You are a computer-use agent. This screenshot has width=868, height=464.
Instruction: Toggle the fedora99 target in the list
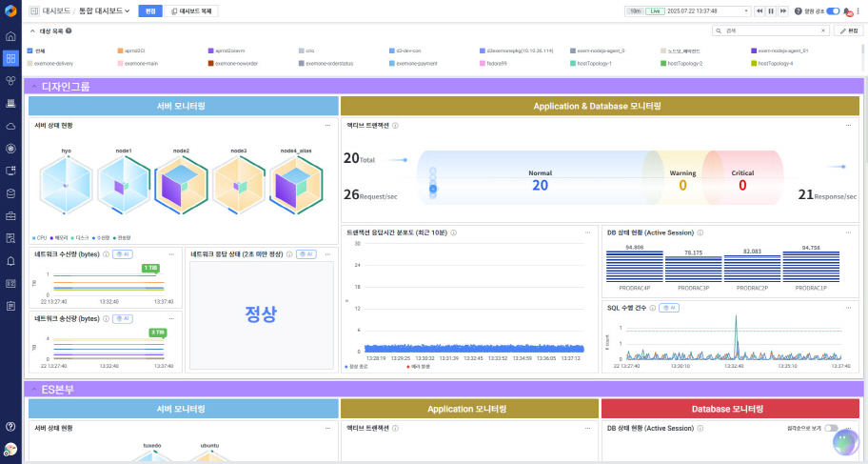point(493,63)
